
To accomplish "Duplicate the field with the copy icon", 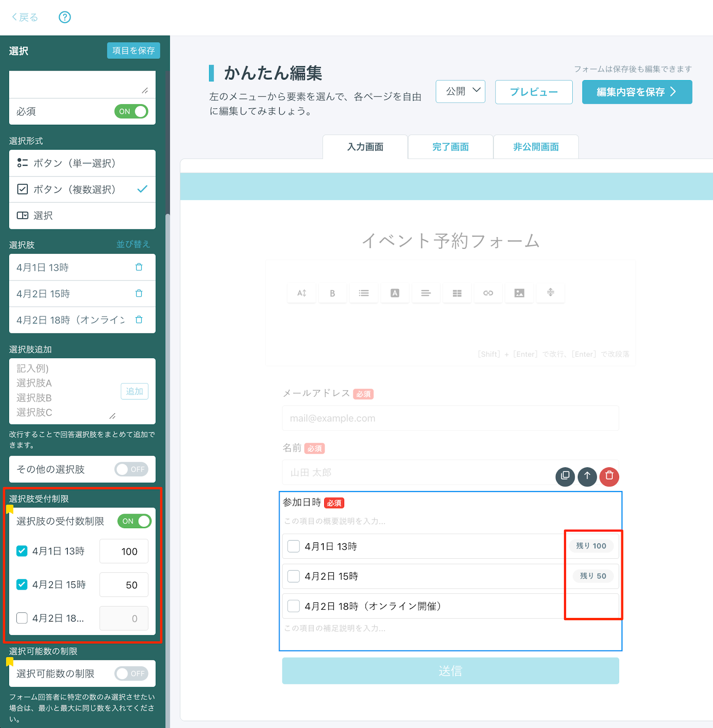I will pos(565,476).
